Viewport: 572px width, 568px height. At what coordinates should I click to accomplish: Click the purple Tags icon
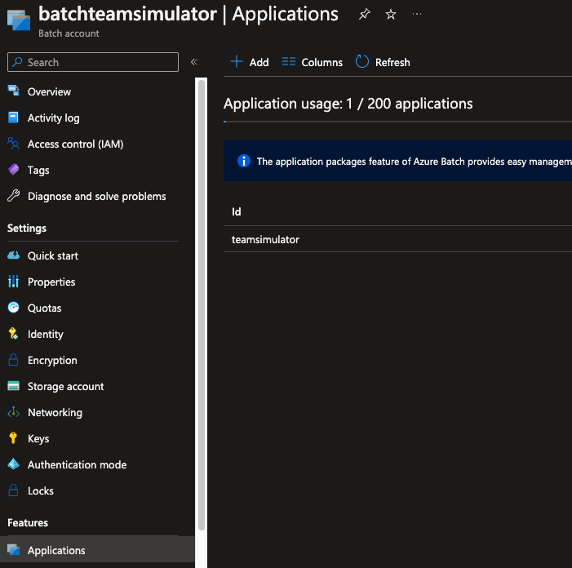click(13, 169)
